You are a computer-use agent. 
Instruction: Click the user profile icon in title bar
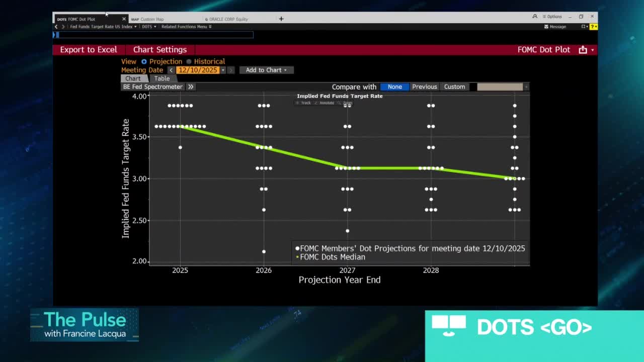coord(535,17)
